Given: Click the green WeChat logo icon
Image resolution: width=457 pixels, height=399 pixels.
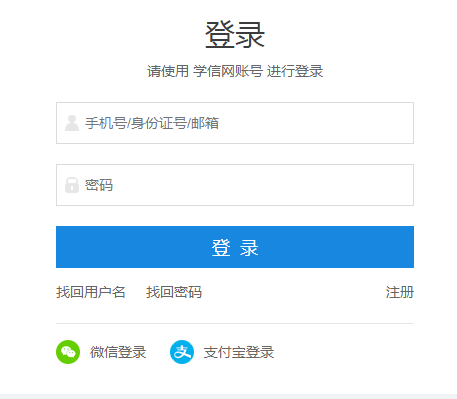Looking at the screenshot, I should click(68, 352).
